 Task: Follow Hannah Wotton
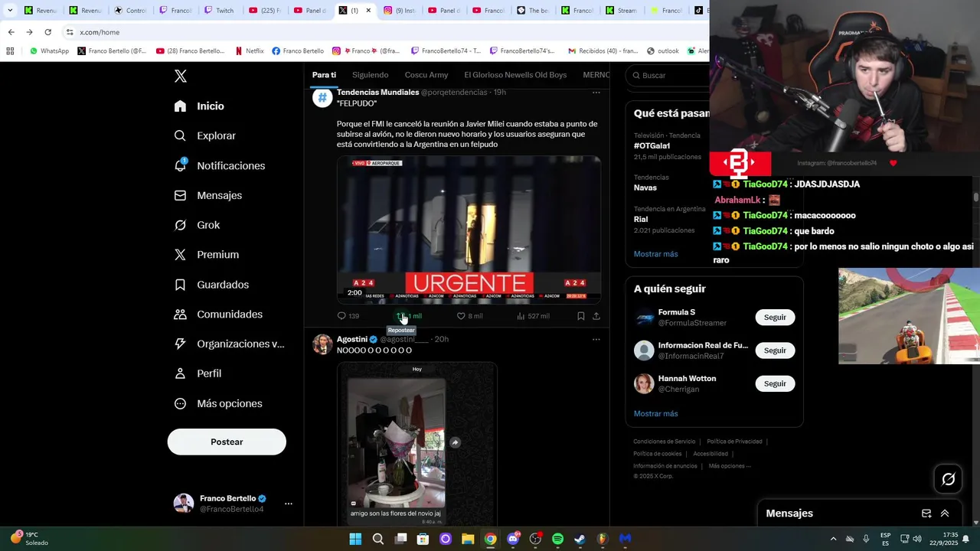(775, 383)
